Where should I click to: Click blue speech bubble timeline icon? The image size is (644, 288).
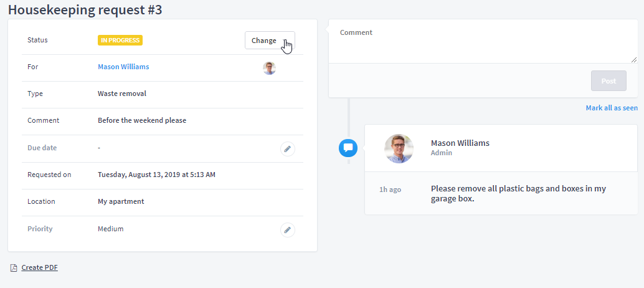pos(348,148)
